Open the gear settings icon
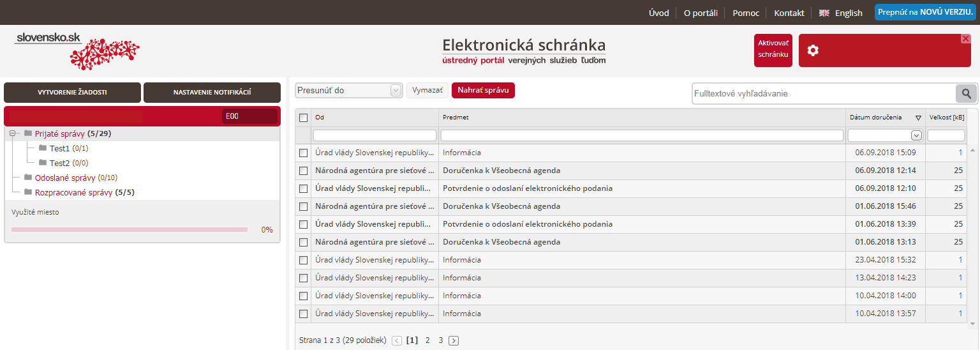980x350 pixels. [813, 50]
